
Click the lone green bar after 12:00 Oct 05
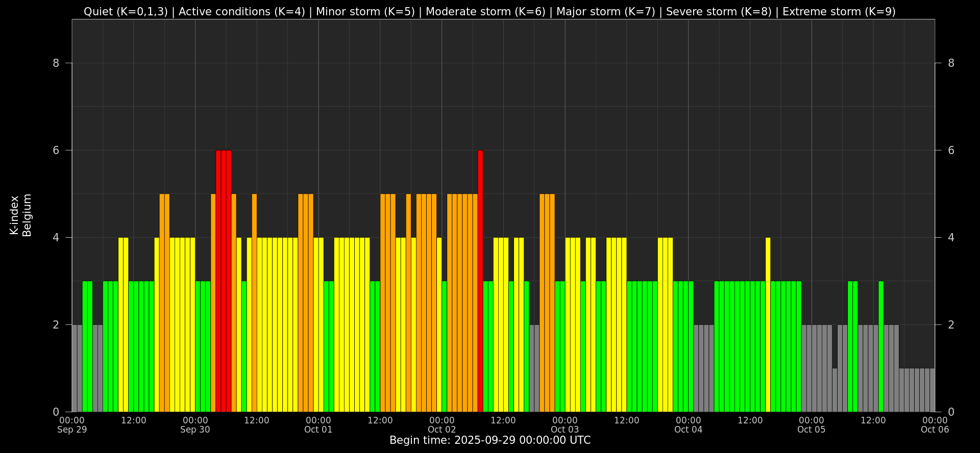point(881,346)
